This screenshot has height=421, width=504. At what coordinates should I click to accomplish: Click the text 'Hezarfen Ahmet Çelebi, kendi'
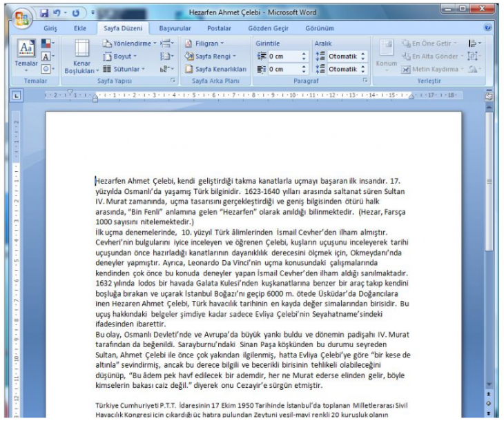click(x=145, y=181)
